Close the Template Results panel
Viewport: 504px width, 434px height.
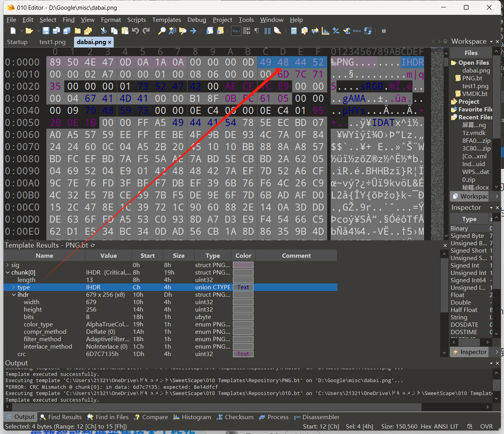click(x=445, y=245)
